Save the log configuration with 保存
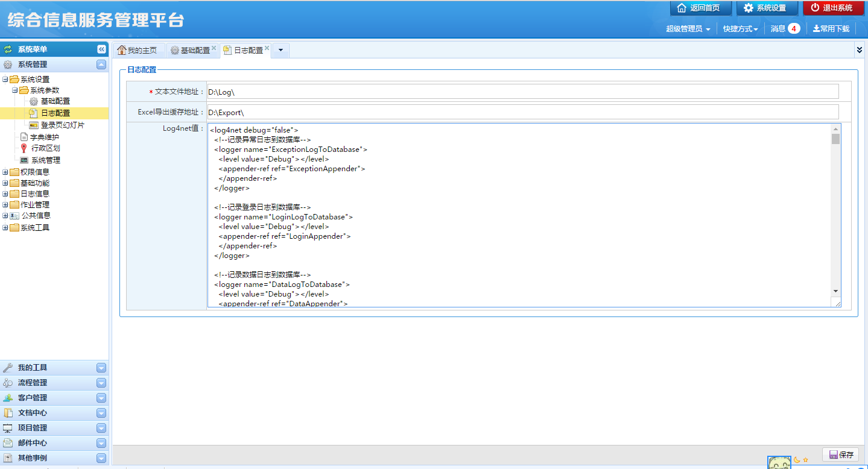 pyautogui.click(x=841, y=455)
